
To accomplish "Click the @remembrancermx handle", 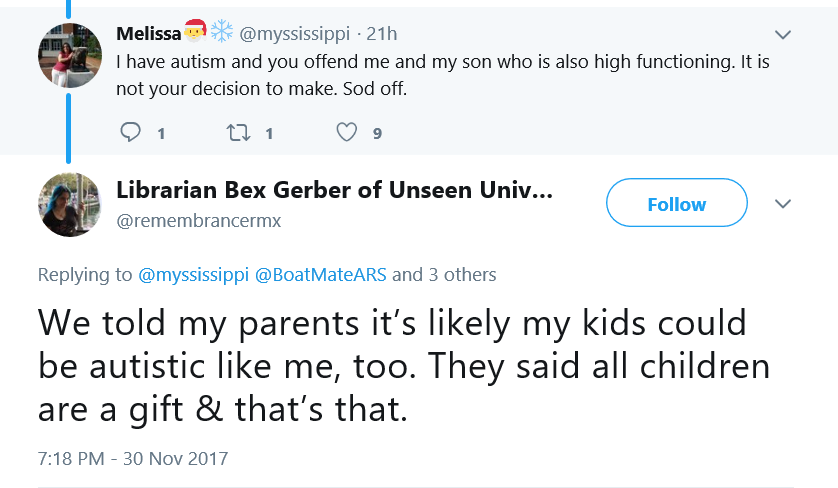I will (199, 221).
